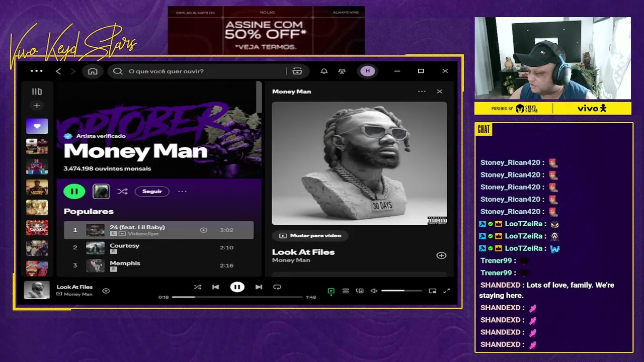
Task: Skip to next track
Action: 259,287
